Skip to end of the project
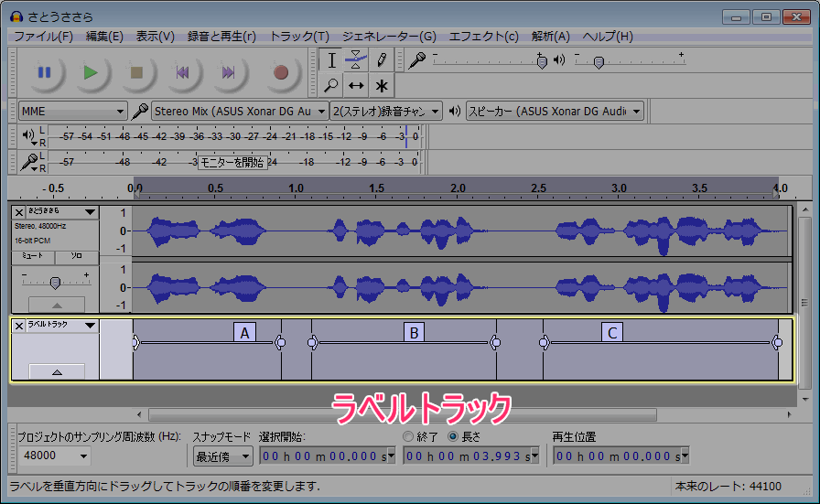This screenshot has height=504, width=820. (x=228, y=72)
